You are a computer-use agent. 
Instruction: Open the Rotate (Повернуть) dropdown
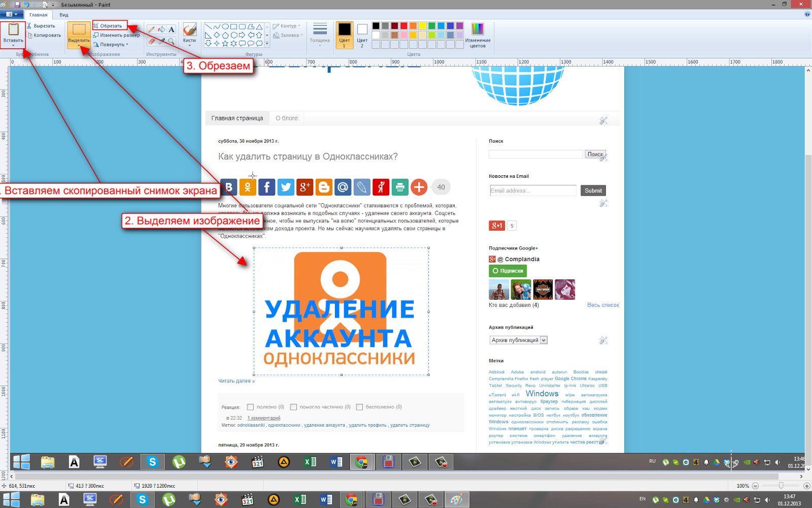111,44
